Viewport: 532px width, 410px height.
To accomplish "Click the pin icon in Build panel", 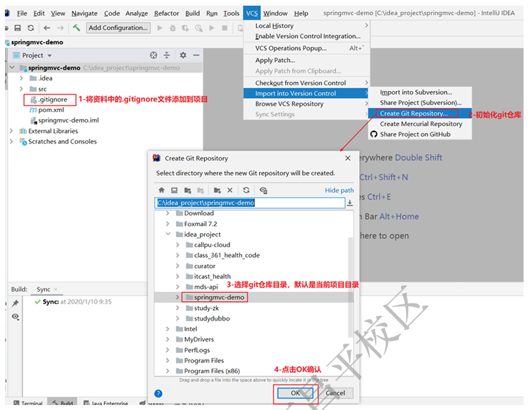I will pos(15,303).
